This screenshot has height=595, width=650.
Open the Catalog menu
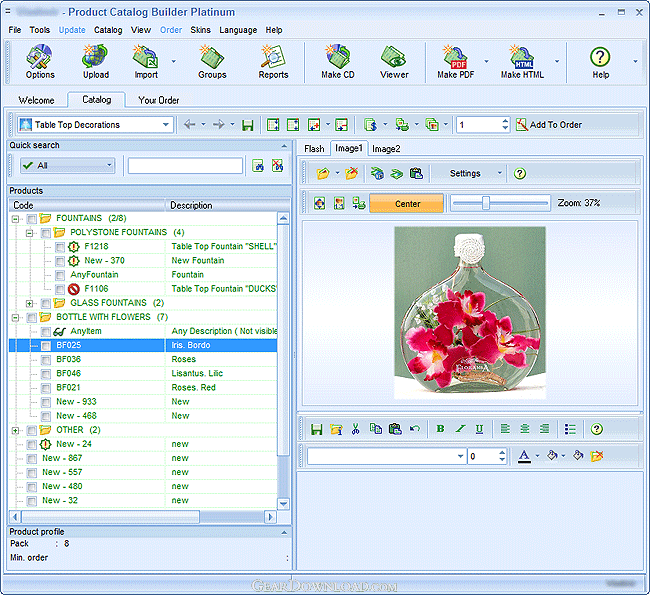[x=108, y=30]
